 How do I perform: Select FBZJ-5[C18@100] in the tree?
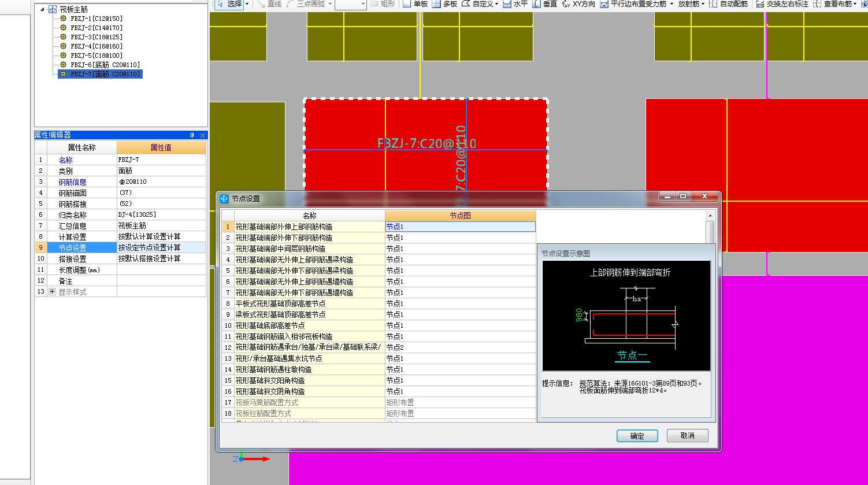click(x=97, y=55)
